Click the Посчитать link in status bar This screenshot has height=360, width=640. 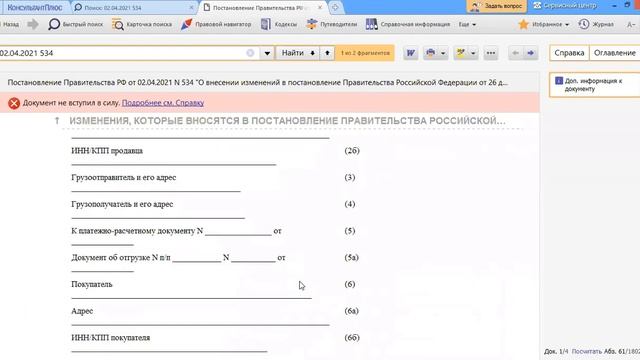click(x=587, y=351)
